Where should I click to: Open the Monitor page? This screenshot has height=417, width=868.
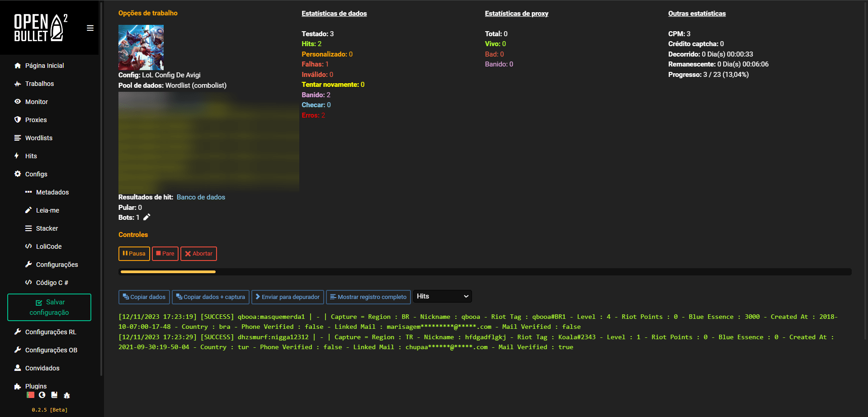(x=37, y=102)
